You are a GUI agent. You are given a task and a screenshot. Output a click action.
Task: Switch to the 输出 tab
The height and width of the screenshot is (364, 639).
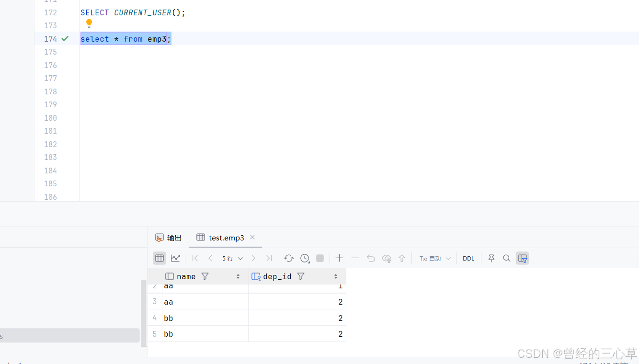[169, 238]
